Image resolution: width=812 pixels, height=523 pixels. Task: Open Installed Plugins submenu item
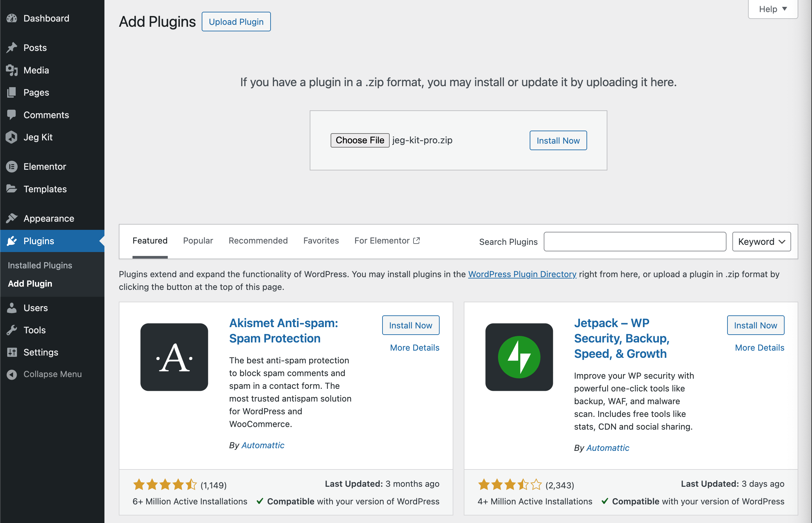(x=40, y=265)
